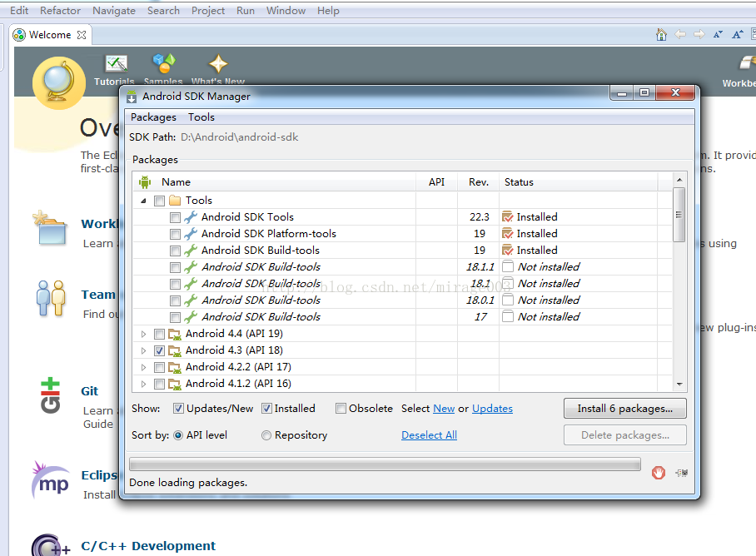Uncheck the Android 4.3 (API 18) checkbox

click(160, 350)
